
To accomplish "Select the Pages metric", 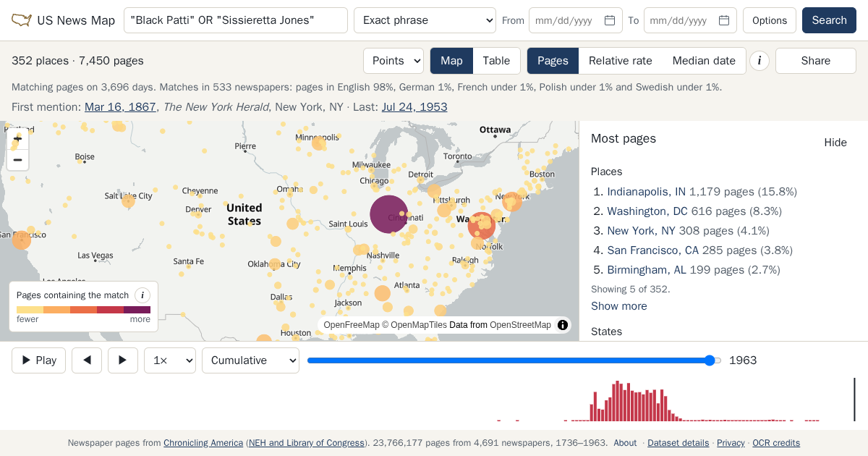I will (x=553, y=61).
